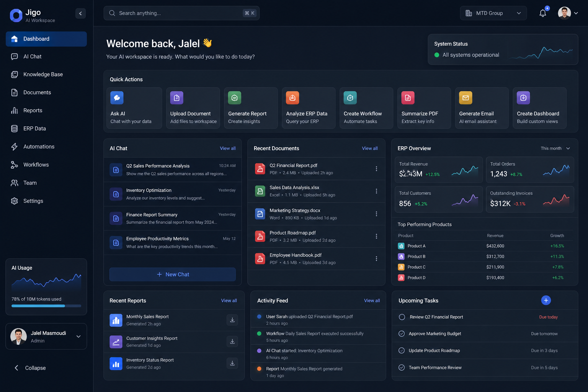The width and height of the screenshot is (588, 392).
Task: Download the Customer Insights Report
Action: pos(232,341)
